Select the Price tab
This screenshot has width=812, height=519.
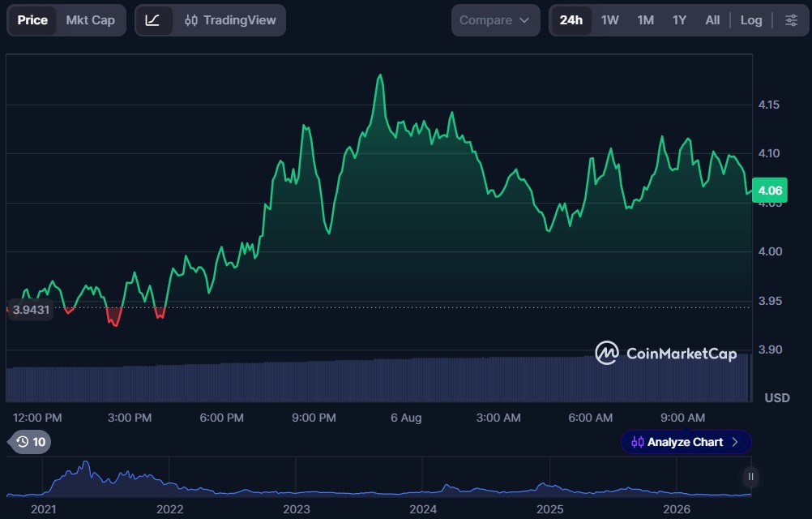pyautogui.click(x=32, y=20)
